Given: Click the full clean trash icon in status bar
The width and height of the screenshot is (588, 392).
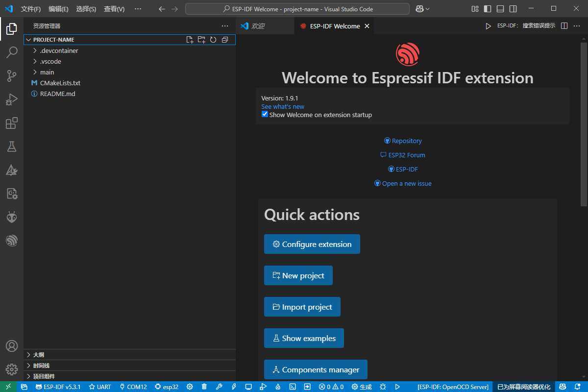Looking at the screenshot, I should coord(204,387).
